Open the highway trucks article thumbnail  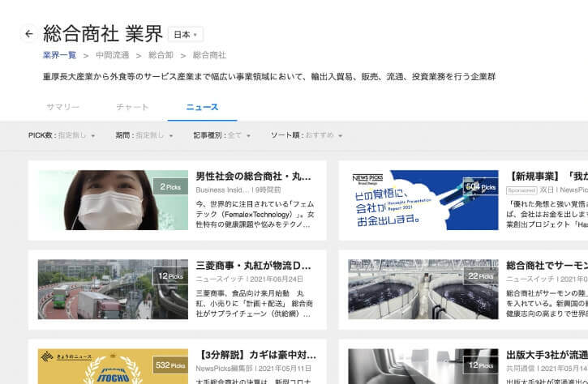click(113, 289)
